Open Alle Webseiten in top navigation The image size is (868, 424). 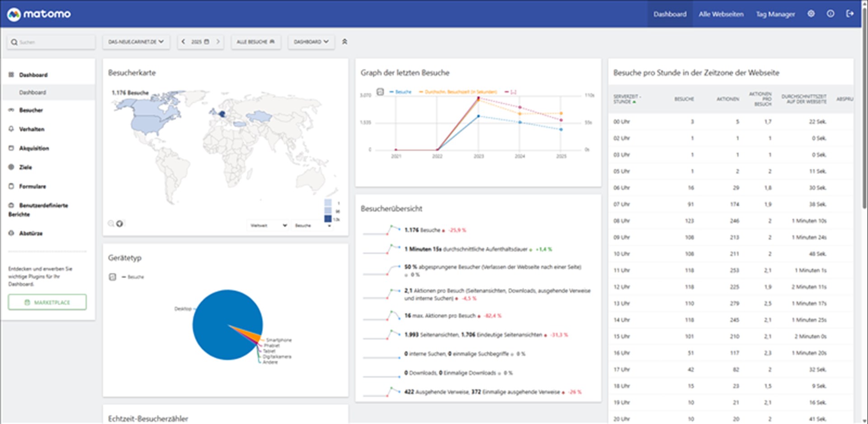pos(721,14)
